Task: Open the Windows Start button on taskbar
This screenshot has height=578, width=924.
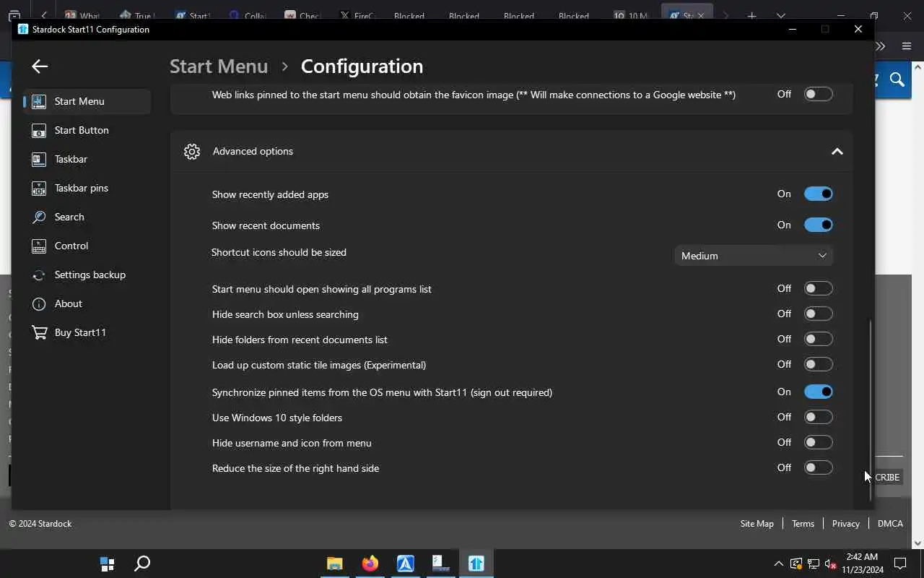Action: coord(107,564)
